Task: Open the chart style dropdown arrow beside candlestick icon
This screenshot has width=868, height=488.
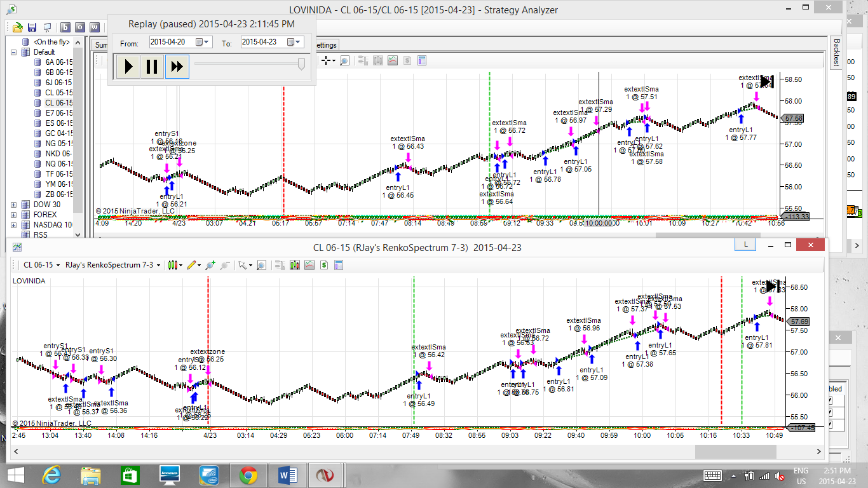Action: [x=180, y=265]
